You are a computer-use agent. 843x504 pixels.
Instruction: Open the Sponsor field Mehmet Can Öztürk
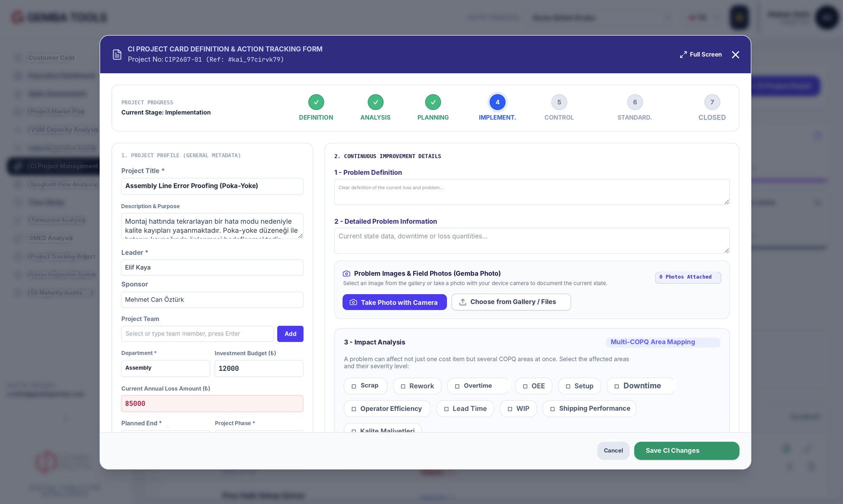[212, 300]
